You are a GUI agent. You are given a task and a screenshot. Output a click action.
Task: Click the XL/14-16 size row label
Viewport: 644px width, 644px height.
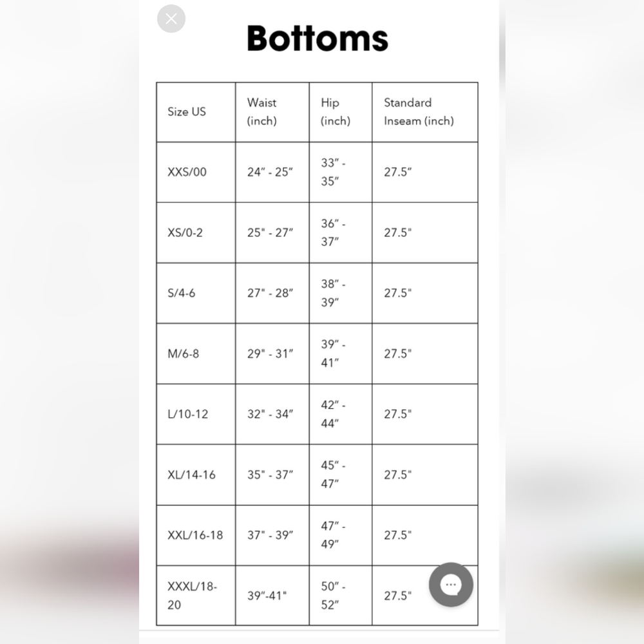point(191,475)
